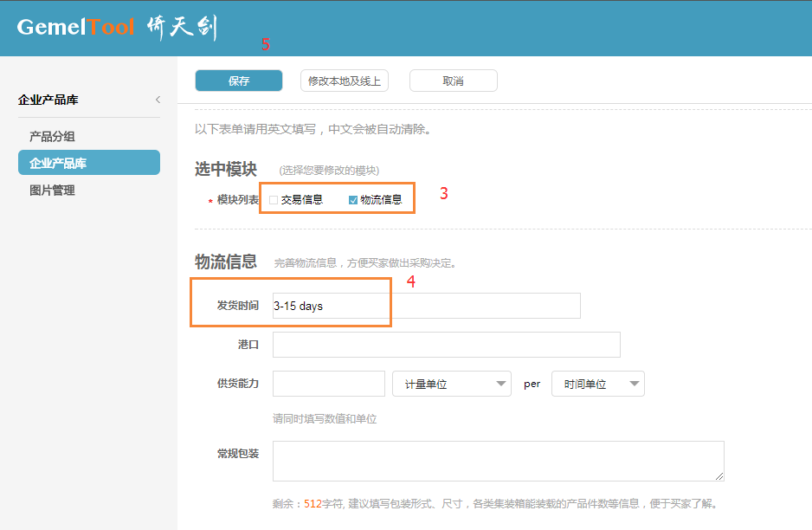
Task: Focus the 发货时间 input field
Action: pos(427,306)
